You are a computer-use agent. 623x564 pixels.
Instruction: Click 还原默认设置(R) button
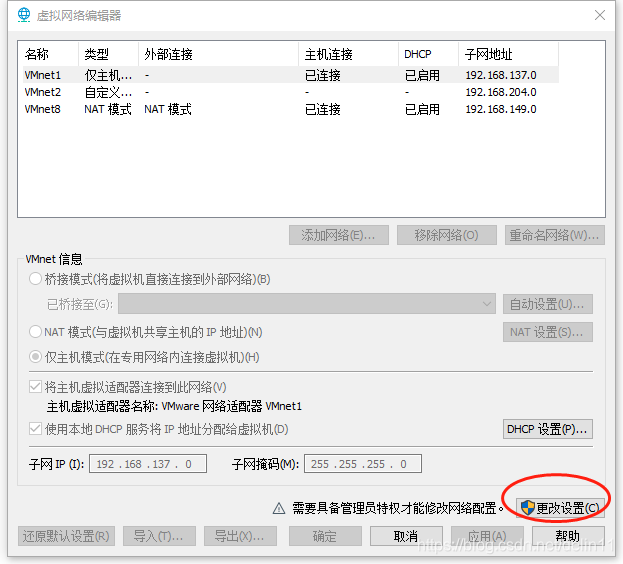(66, 536)
